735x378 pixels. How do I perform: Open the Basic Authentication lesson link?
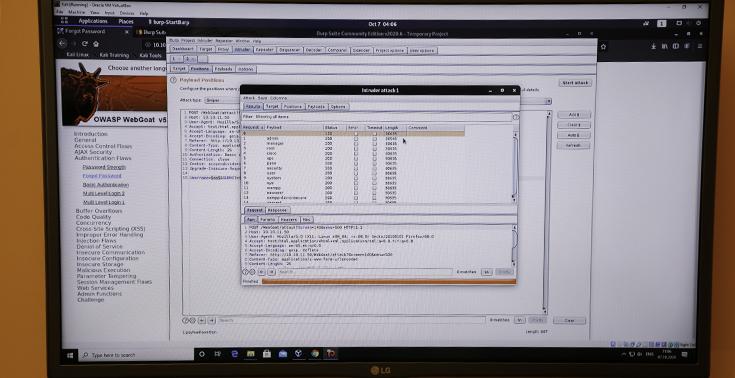pyautogui.click(x=105, y=185)
